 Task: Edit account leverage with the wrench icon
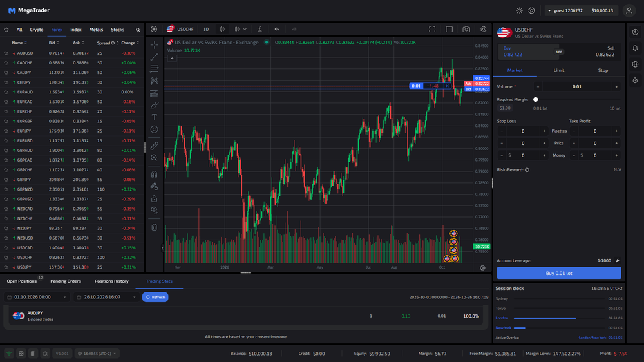click(618, 260)
